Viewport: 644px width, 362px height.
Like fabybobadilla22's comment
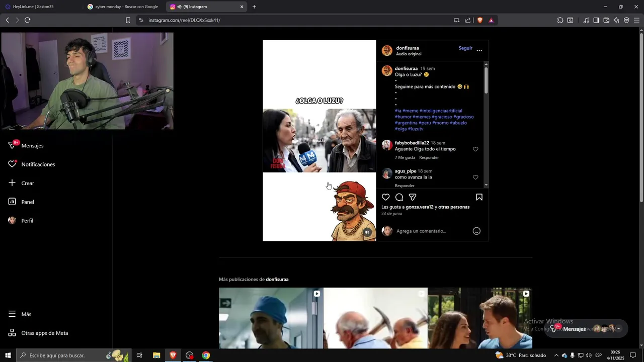[x=475, y=149]
